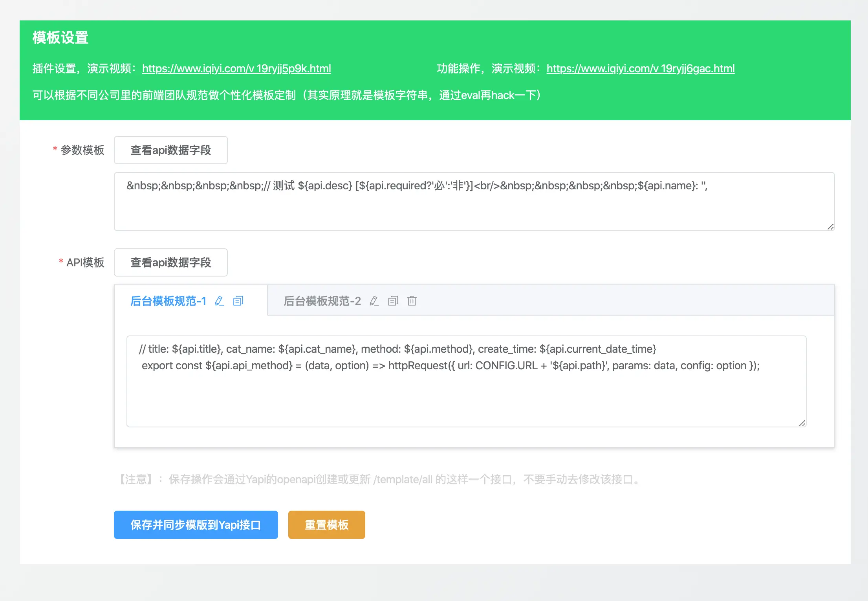Click copy icon on 后台模板规范-1 tab

pos(238,301)
